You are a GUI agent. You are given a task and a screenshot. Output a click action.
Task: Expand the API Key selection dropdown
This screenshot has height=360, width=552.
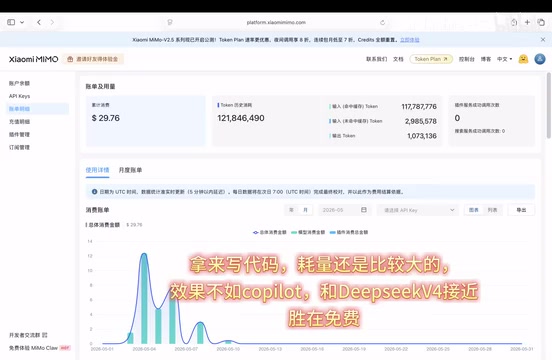click(418, 210)
